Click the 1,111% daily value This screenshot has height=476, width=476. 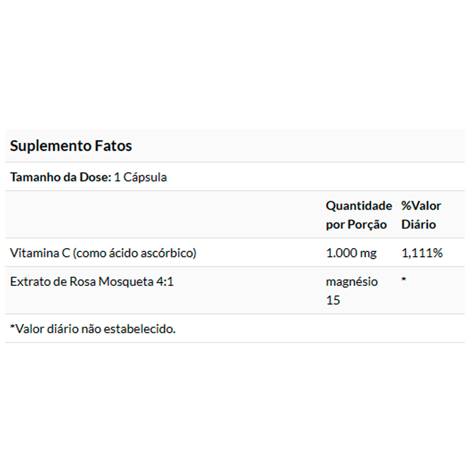(x=422, y=253)
